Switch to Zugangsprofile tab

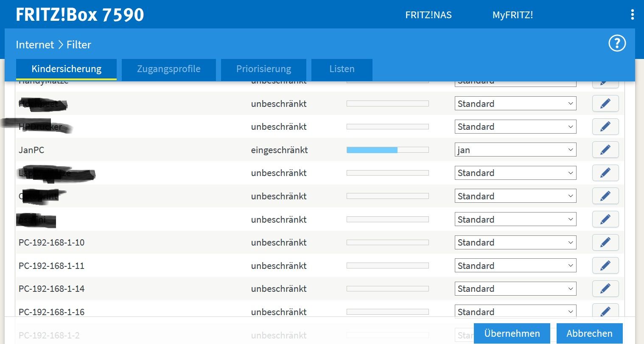pos(169,69)
